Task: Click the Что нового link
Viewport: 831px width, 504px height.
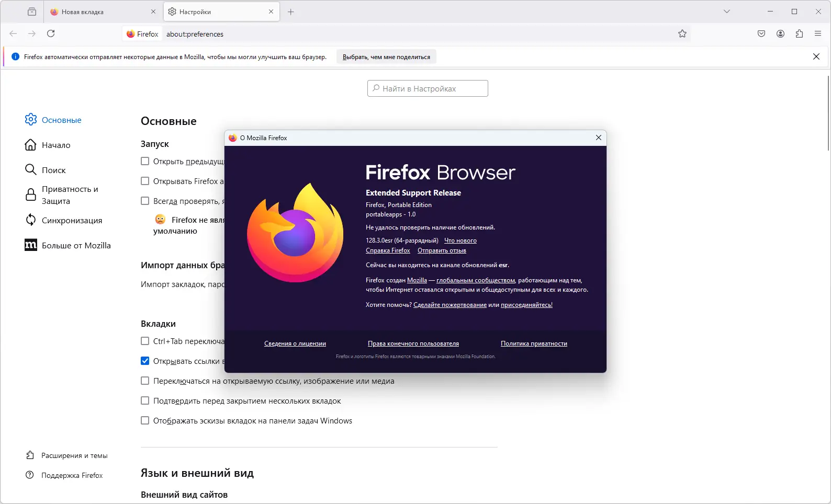Action: [x=460, y=240]
